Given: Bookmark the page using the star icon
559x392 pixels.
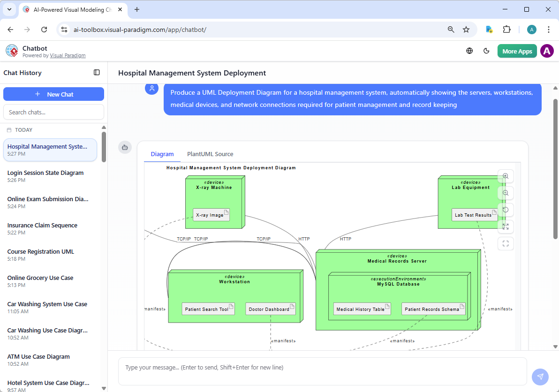Looking at the screenshot, I should [466, 29].
